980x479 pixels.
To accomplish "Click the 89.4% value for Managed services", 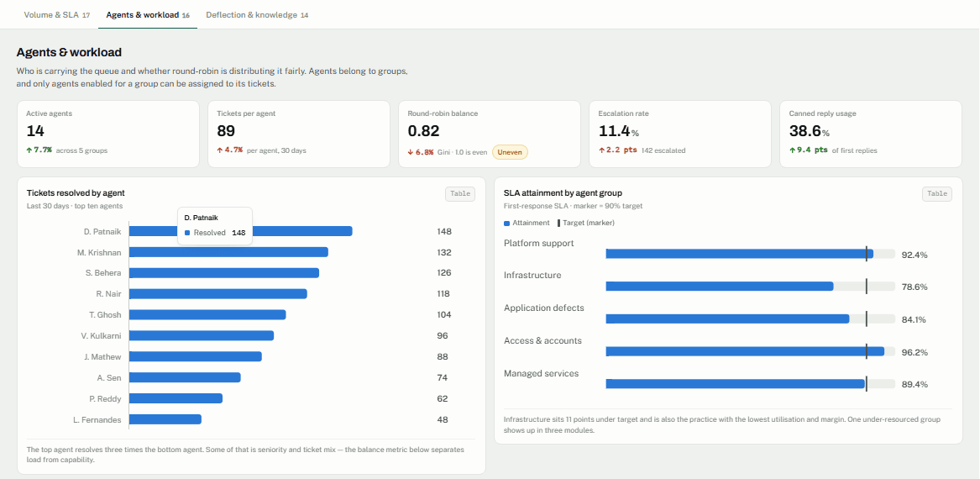I will tap(914, 385).
